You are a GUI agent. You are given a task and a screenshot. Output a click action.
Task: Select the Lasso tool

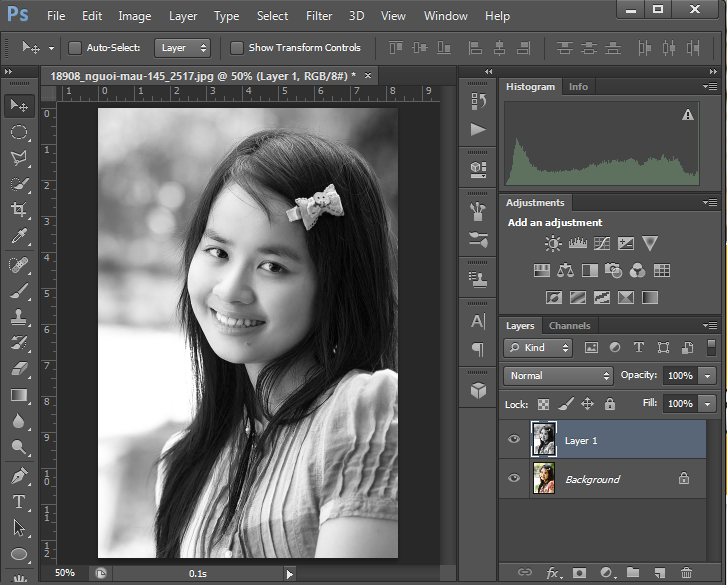coord(18,158)
